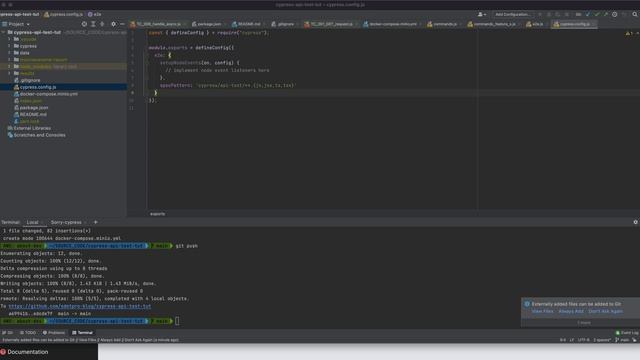Open Git tool window button
The image size is (640, 360).
(x=7, y=333)
